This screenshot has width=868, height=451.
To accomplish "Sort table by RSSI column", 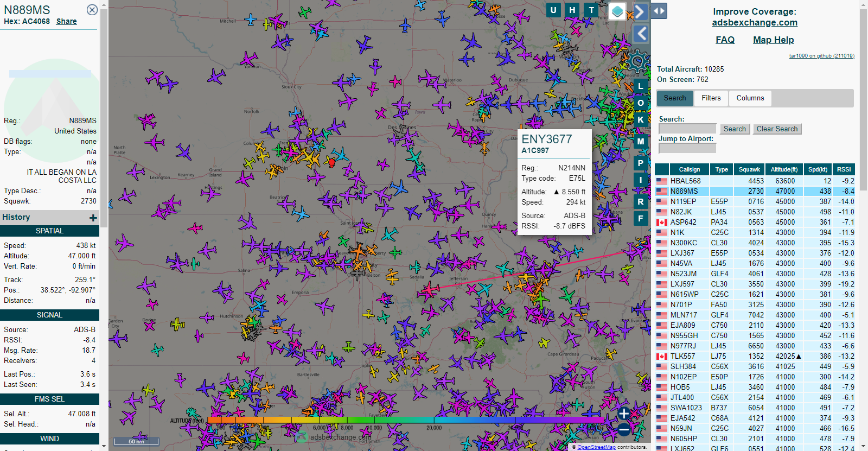I will coord(844,169).
